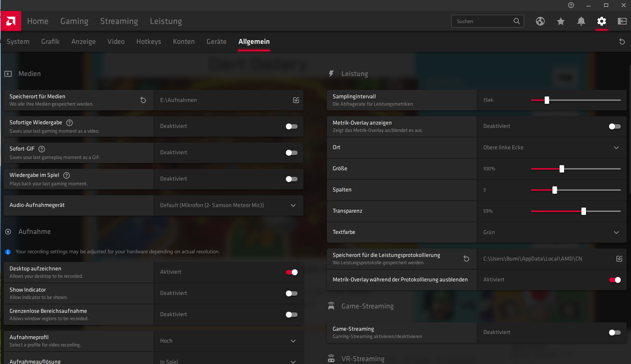Click the AMD logo icon
The image size is (631, 364).
(11, 21)
